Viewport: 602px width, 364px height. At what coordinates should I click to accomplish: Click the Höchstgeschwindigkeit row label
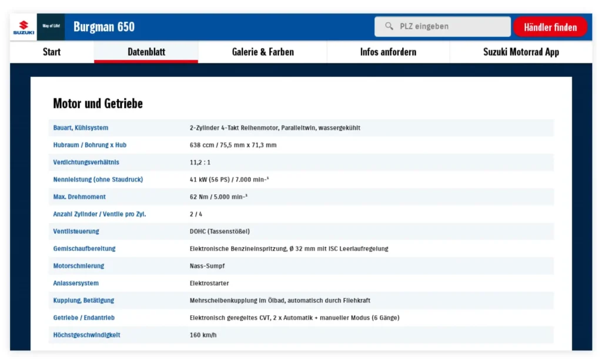tap(86, 335)
